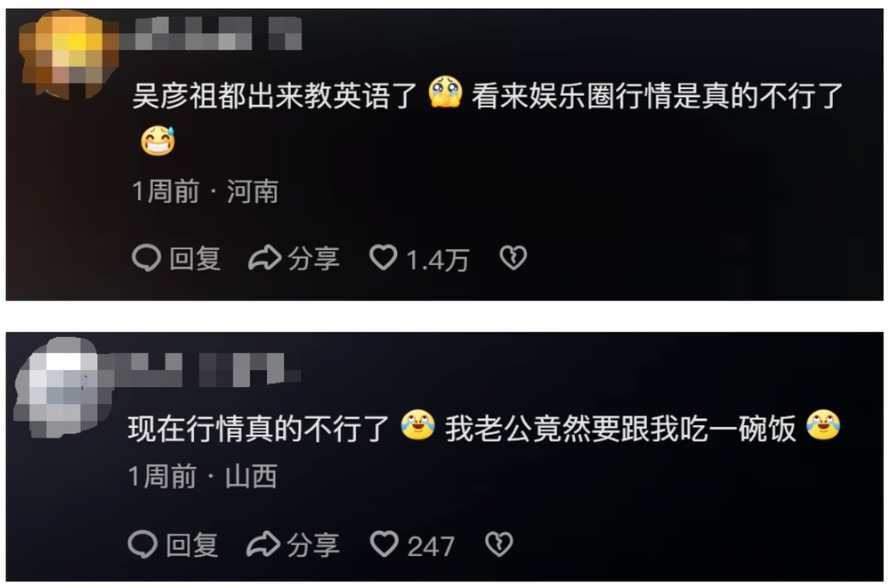Viewport: 890px width, 588px height.
Task: Select 分享 text on the first comment
Action: [x=314, y=259]
